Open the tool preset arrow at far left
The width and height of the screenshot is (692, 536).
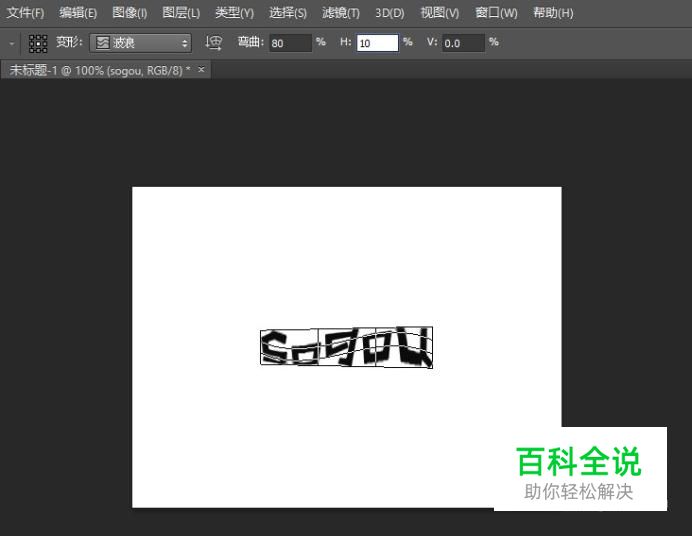click(12, 43)
